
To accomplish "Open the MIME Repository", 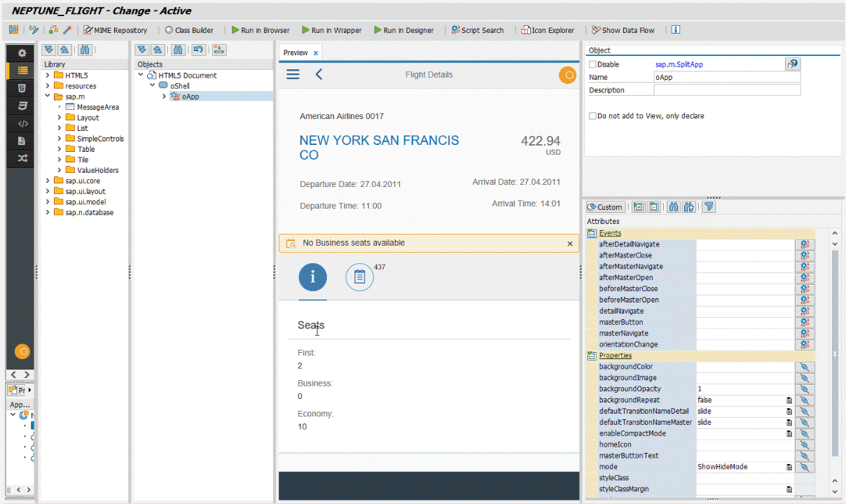I will coord(114,30).
